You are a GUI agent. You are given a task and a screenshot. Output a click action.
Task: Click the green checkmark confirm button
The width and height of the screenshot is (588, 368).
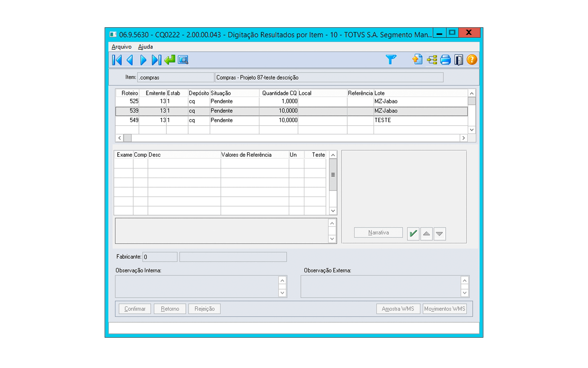pos(413,234)
